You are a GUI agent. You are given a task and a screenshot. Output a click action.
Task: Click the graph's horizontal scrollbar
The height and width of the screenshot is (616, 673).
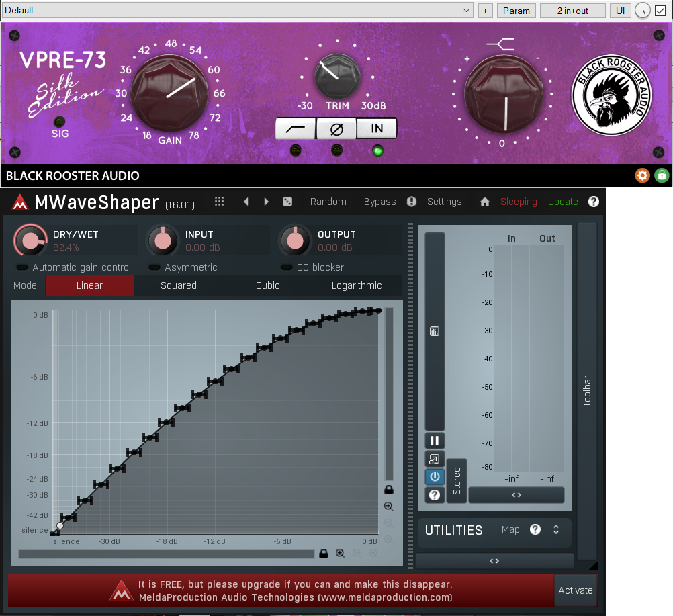tap(167, 554)
